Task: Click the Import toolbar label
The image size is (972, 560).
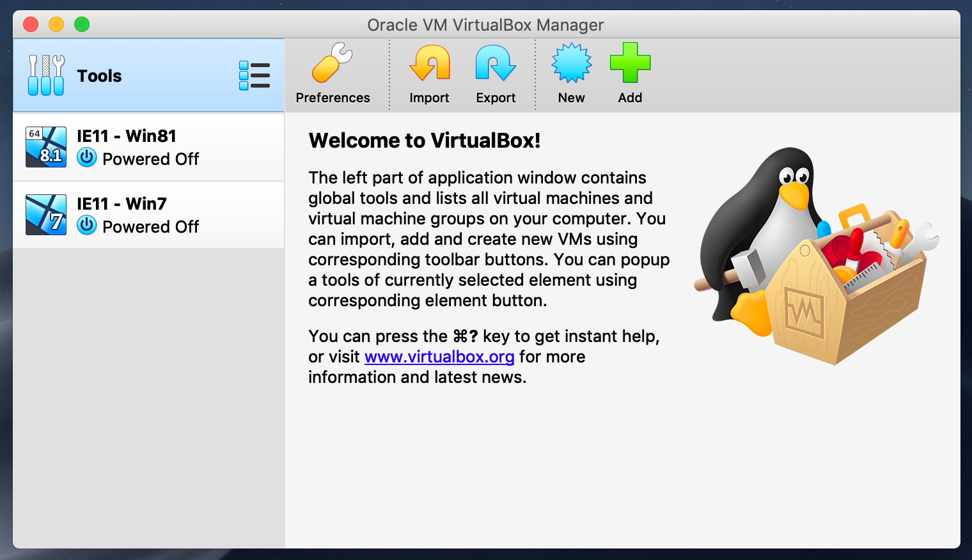Action: 429,98
